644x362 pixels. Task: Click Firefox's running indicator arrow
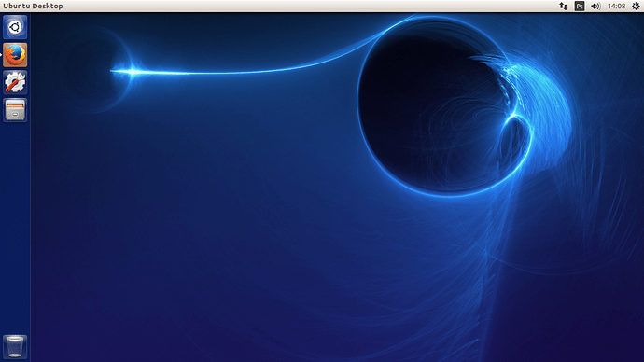[x=1, y=55]
